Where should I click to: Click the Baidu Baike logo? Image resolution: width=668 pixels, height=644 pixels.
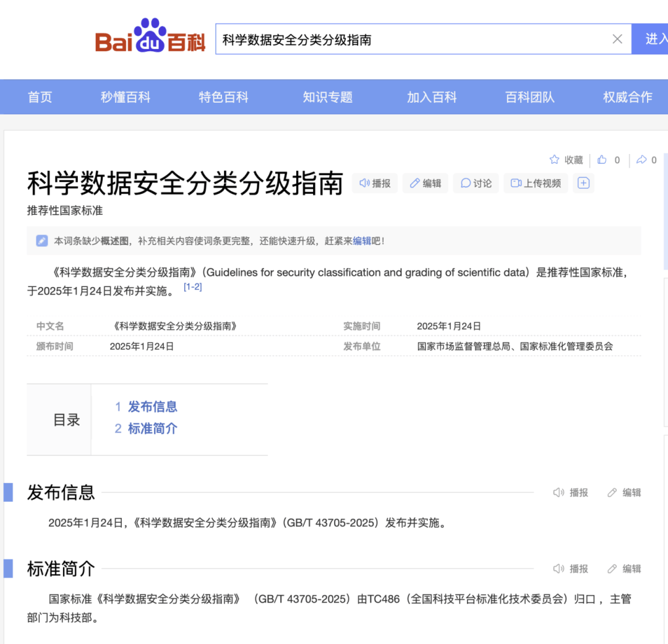click(x=150, y=37)
